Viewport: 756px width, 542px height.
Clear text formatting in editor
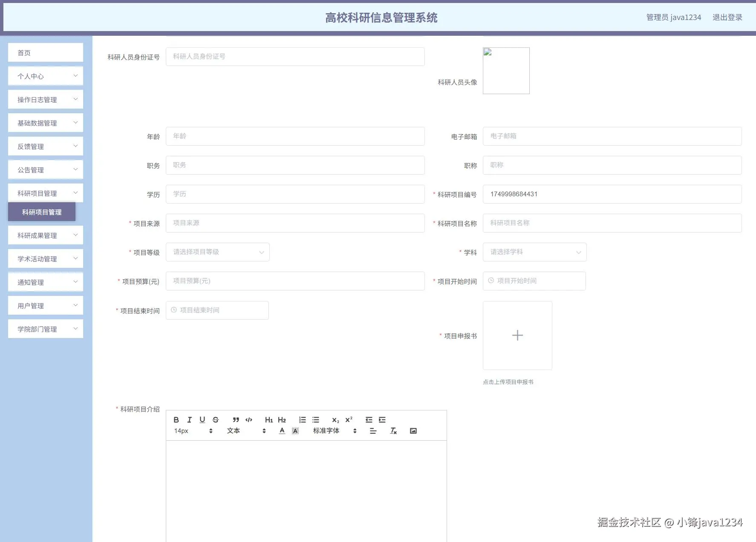[393, 431]
